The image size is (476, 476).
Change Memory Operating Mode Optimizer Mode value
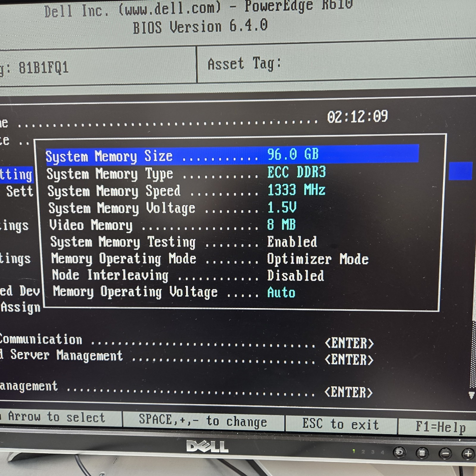[x=318, y=259]
